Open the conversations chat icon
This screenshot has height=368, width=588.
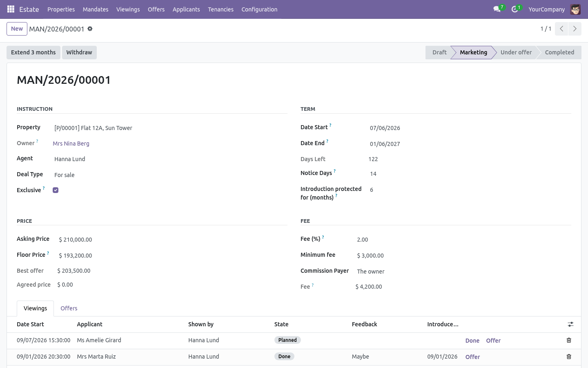tap(497, 9)
